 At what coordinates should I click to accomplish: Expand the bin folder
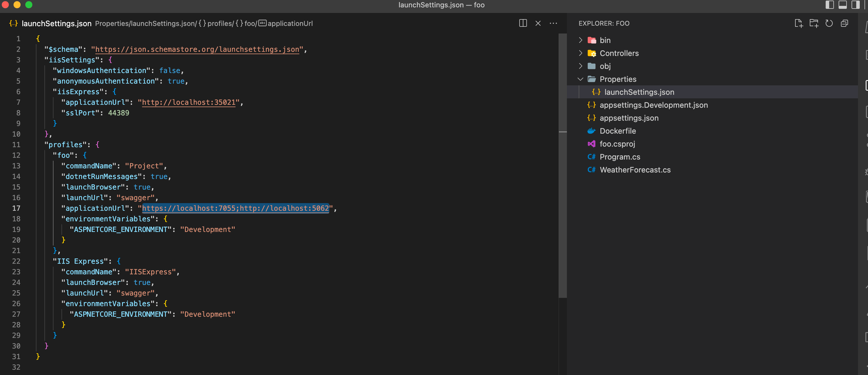tap(605, 40)
